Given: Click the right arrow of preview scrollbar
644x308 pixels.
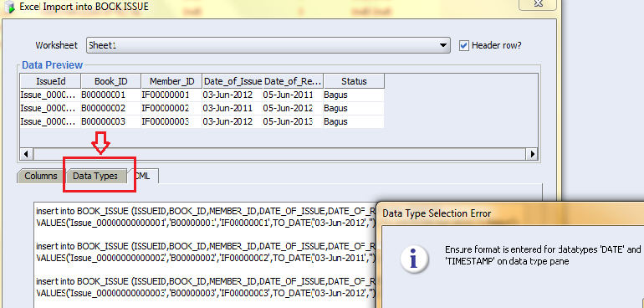Looking at the screenshot, I should [532, 154].
